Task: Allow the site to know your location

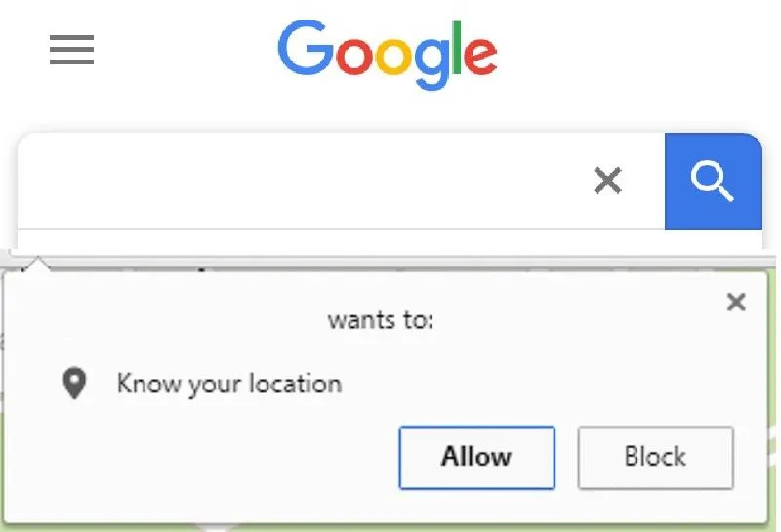Action: tap(476, 457)
